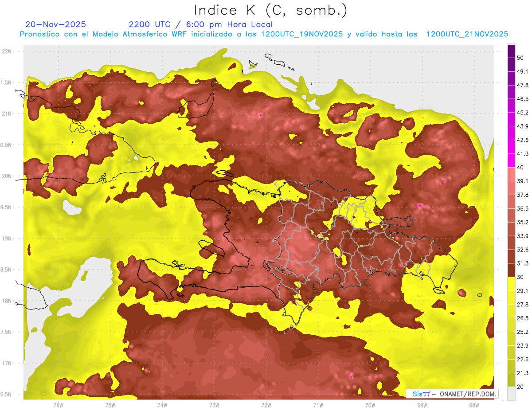Click the colorbar value "40"
Screen dimensions: 532x411
tap(520, 168)
